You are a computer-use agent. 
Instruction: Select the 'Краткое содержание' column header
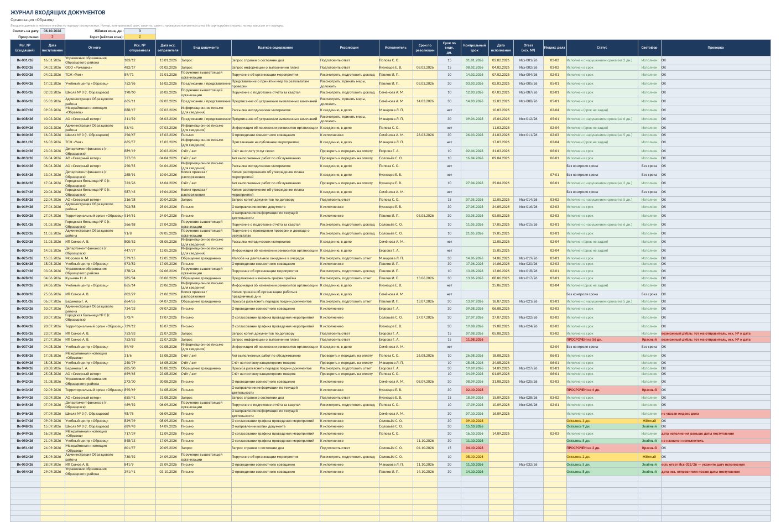[x=275, y=48]
